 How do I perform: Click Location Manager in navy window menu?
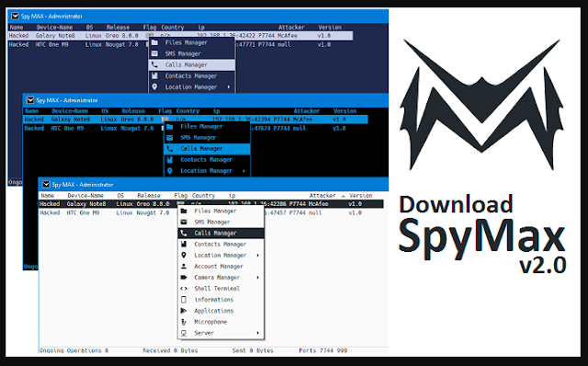pos(192,86)
